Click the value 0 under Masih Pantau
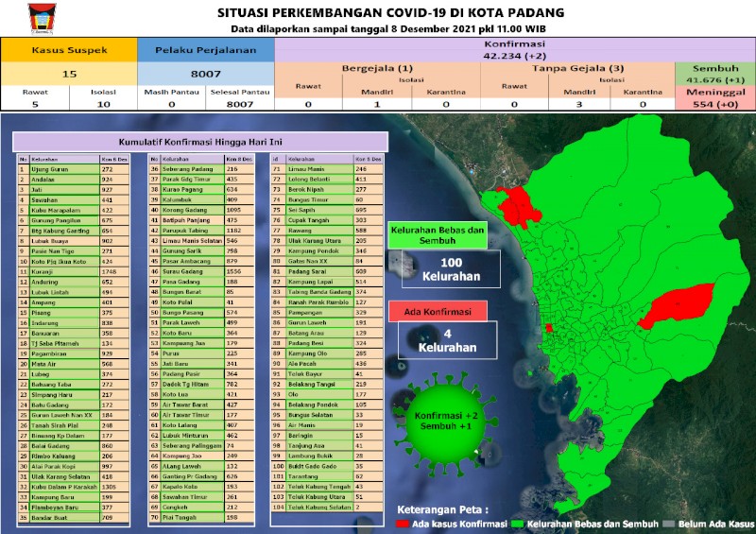Viewport: 756px width, 534px height. coord(172,104)
